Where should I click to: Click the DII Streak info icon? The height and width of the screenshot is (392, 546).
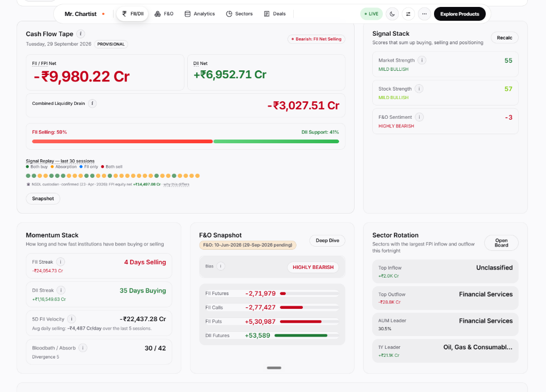61,290
